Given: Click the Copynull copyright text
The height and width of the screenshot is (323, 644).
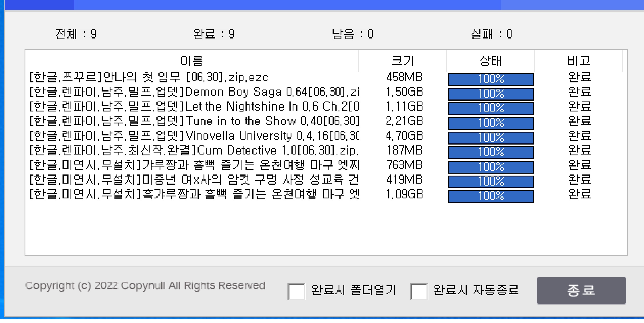Looking at the screenshot, I should point(145,285).
